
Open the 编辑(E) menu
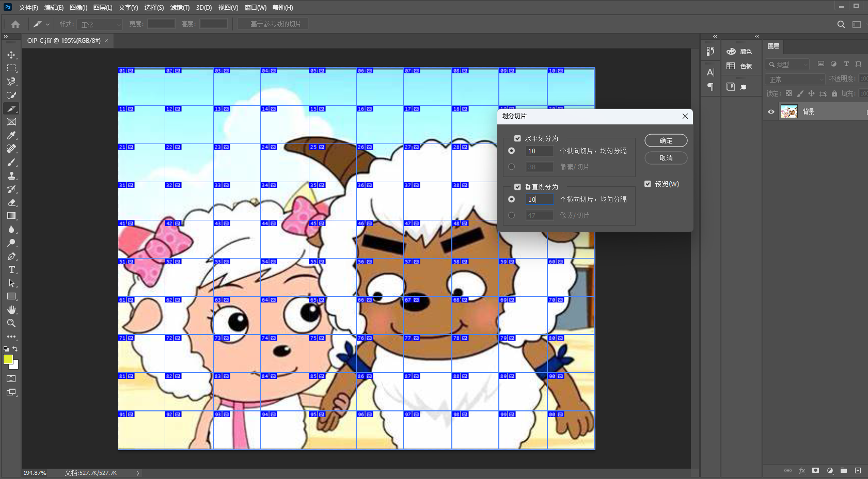54,8
